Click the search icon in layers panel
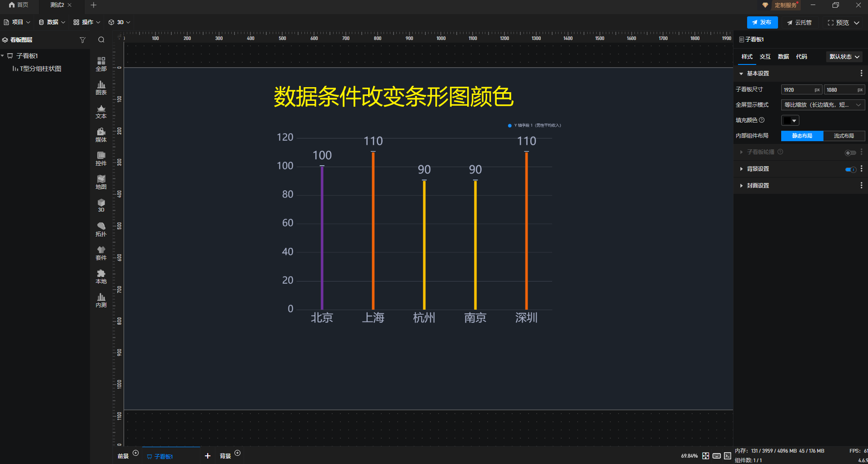The image size is (868, 464). coord(101,40)
